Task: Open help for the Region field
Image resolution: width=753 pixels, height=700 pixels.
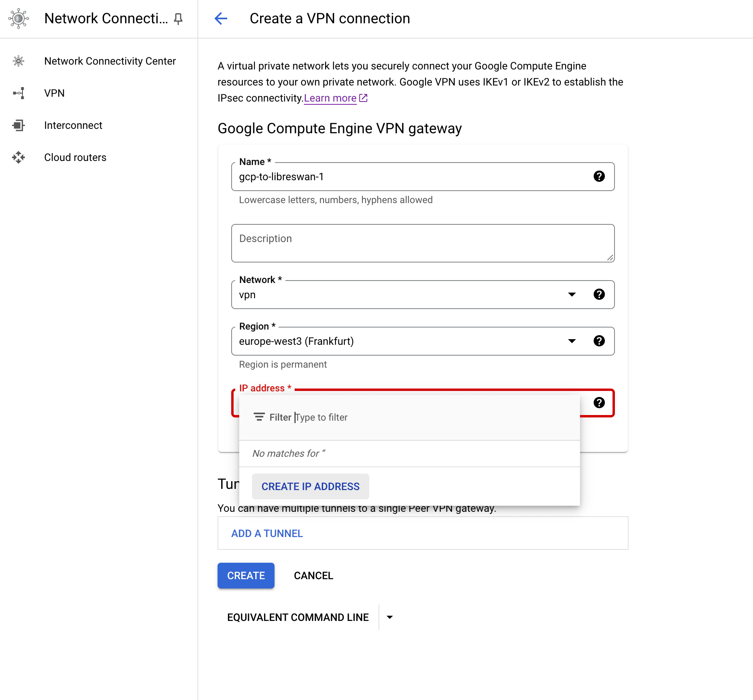Action: [599, 341]
